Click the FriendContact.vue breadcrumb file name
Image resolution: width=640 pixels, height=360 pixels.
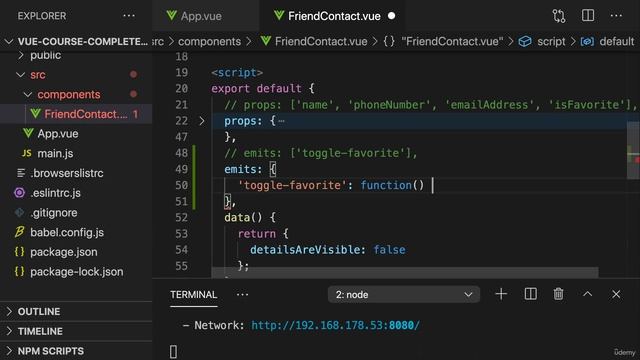[321, 42]
